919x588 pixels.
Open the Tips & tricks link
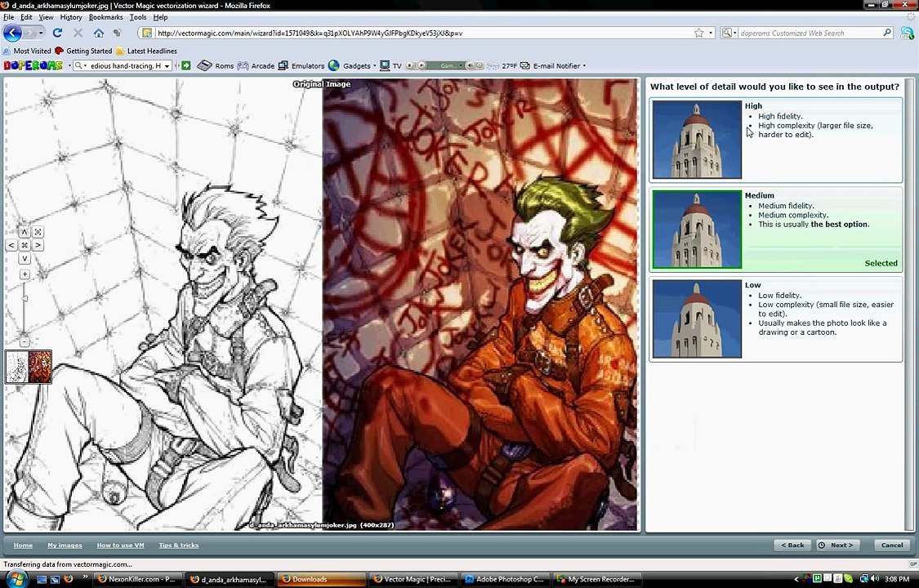179,546
